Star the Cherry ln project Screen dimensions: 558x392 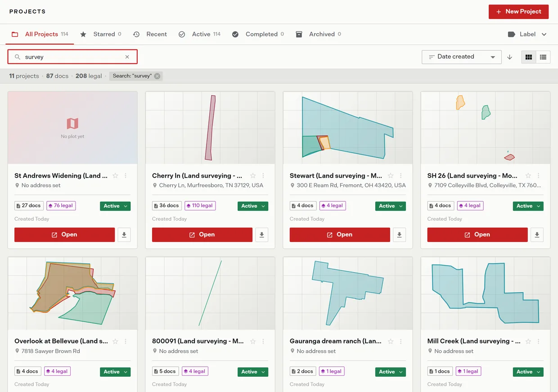pyautogui.click(x=253, y=176)
